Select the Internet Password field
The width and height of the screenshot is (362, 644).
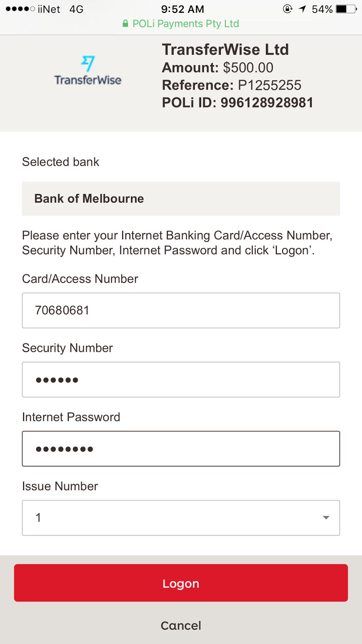[x=181, y=449]
